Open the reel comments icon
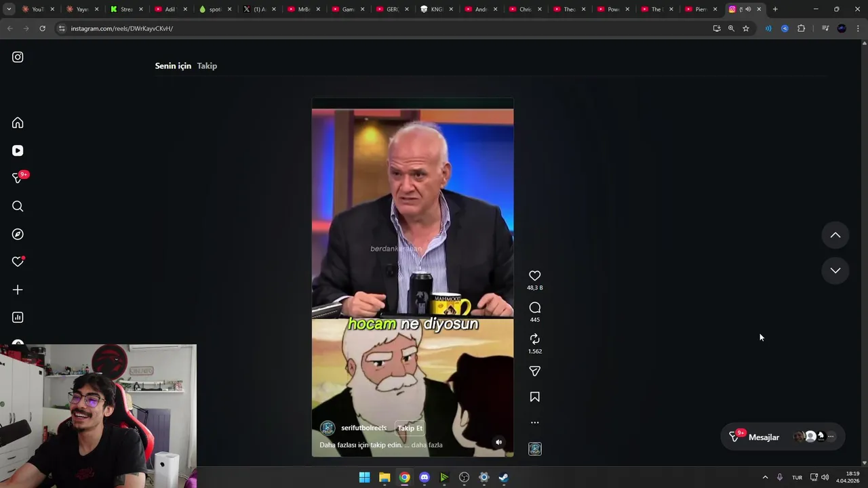Viewport: 868px width, 488px height. click(x=535, y=307)
